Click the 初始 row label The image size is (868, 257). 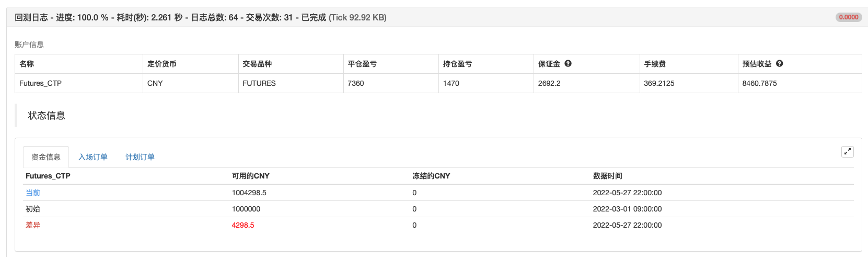point(33,209)
